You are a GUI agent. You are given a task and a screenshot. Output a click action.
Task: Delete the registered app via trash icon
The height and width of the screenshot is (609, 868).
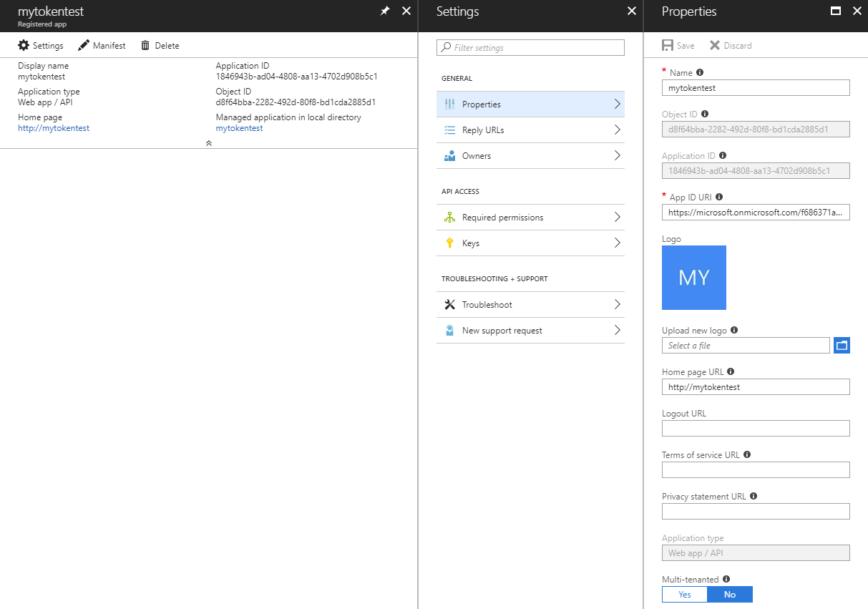tap(160, 45)
